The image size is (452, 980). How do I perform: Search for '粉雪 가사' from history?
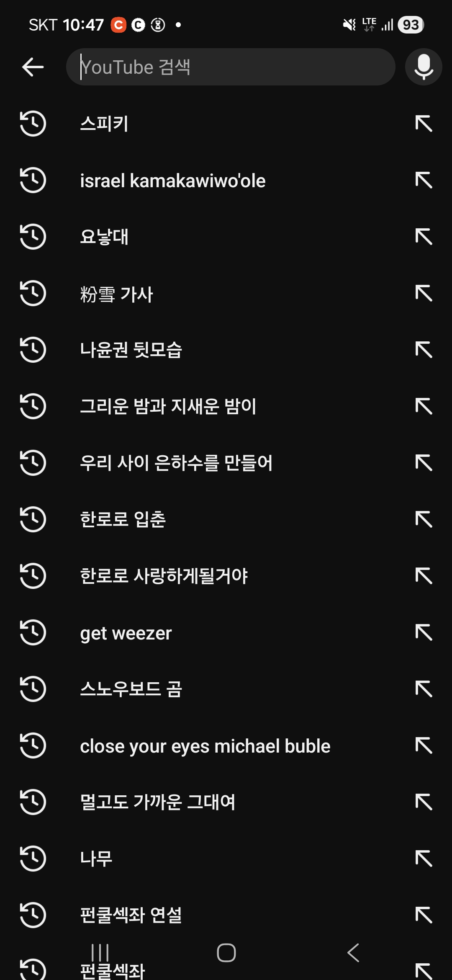(x=117, y=294)
